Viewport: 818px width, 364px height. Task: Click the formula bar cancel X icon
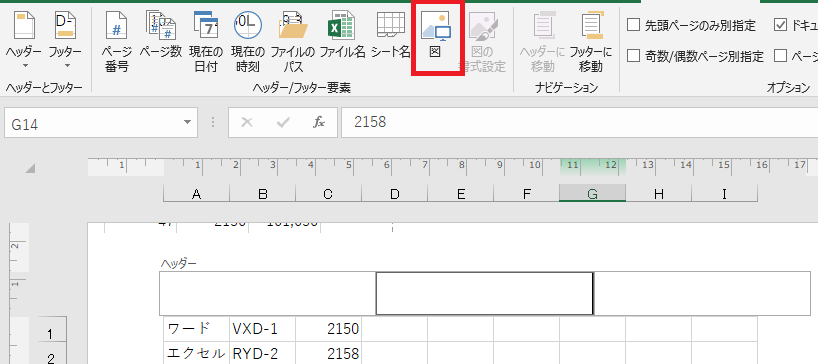click(x=247, y=123)
